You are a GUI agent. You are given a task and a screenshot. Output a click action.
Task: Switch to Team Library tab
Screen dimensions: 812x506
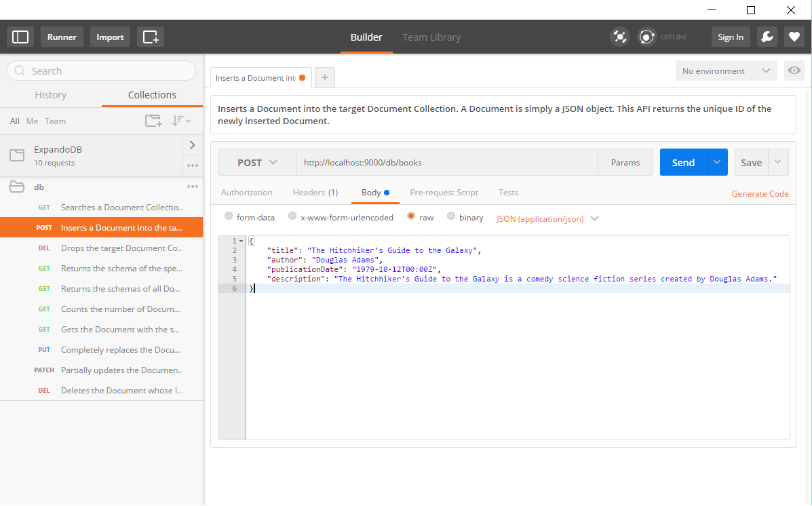(431, 37)
